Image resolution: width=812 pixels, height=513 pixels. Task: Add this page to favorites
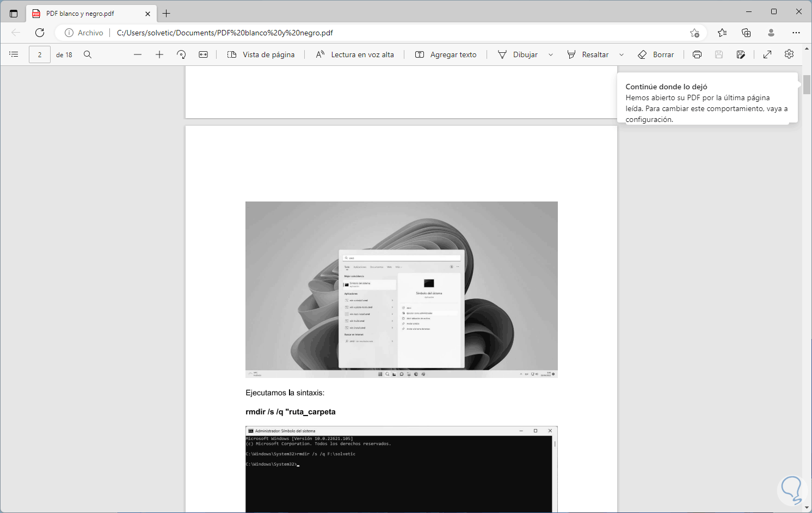pos(694,33)
